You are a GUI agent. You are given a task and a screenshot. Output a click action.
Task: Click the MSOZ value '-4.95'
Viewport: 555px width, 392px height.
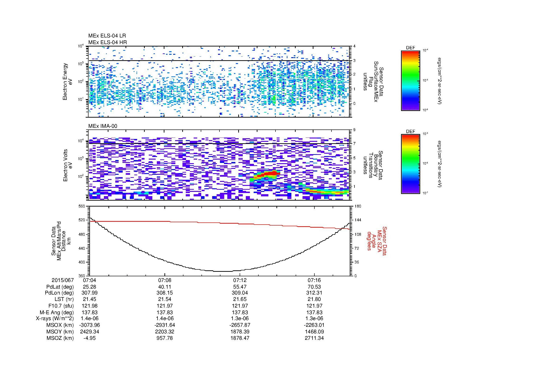coord(89,338)
